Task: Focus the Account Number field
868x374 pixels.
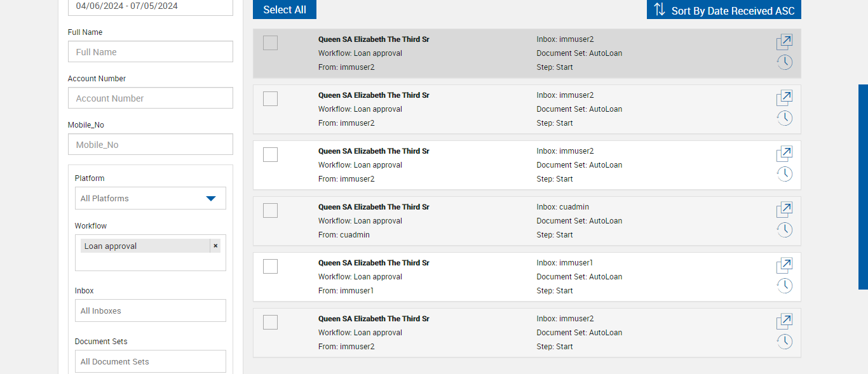Action: (x=151, y=98)
